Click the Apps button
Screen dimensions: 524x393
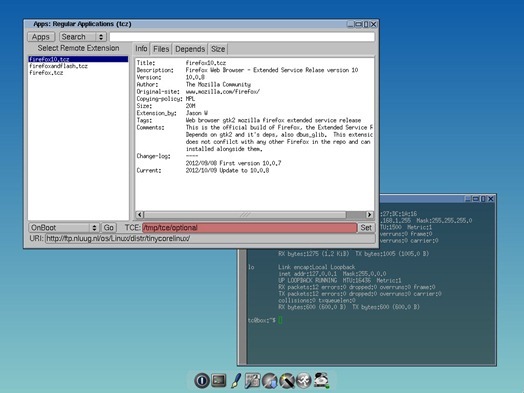[41, 37]
